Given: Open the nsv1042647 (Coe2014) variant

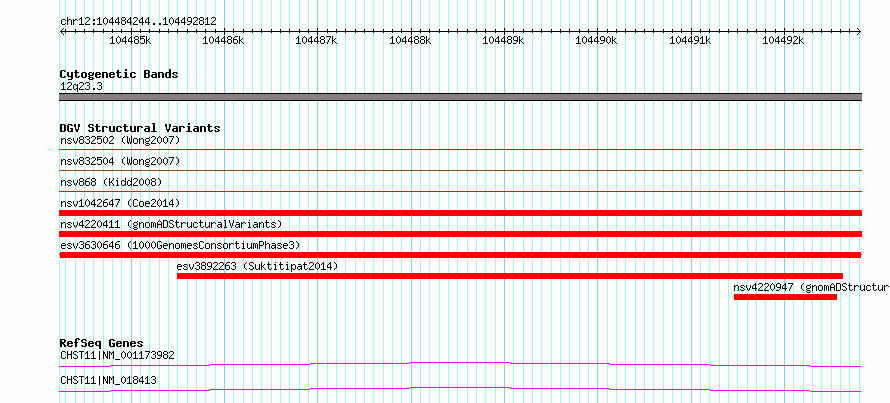Looking at the screenshot, I should coord(120,203).
